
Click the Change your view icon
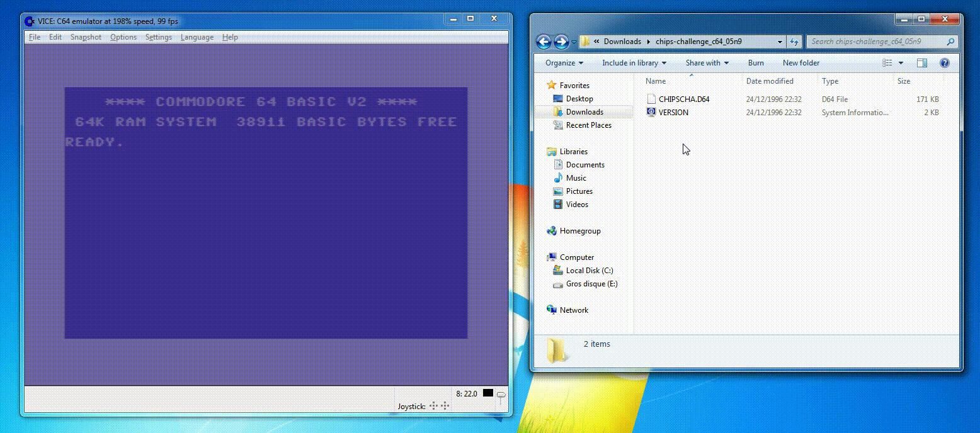tap(888, 63)
